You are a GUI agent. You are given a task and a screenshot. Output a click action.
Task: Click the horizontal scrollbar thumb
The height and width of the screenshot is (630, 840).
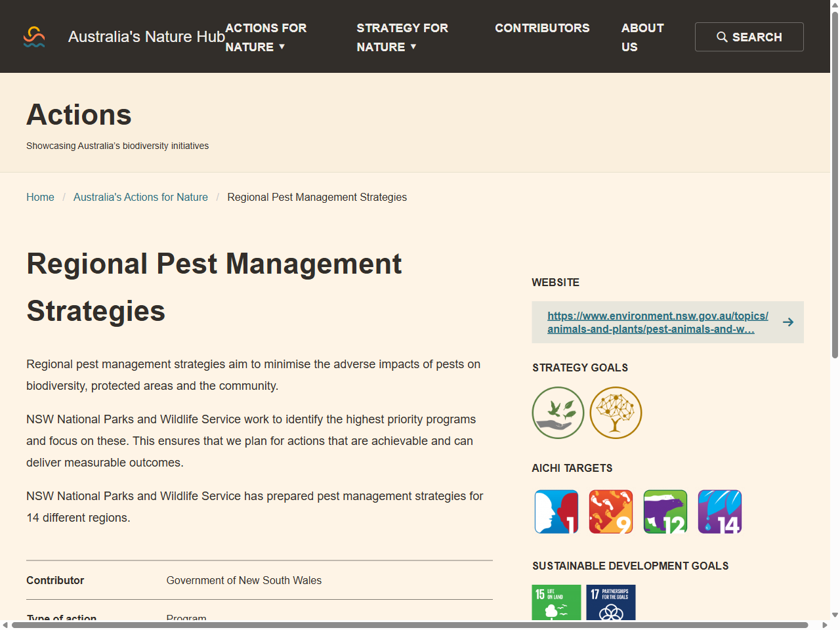[x=409, y=625]
